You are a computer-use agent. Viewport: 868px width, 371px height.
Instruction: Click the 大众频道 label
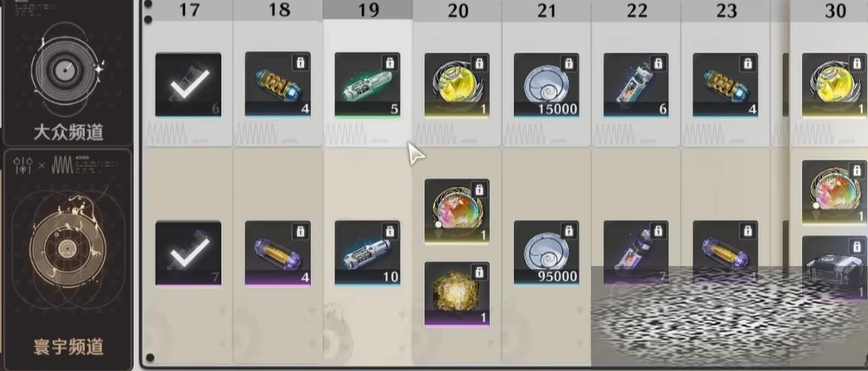click(x=68, y=133)
